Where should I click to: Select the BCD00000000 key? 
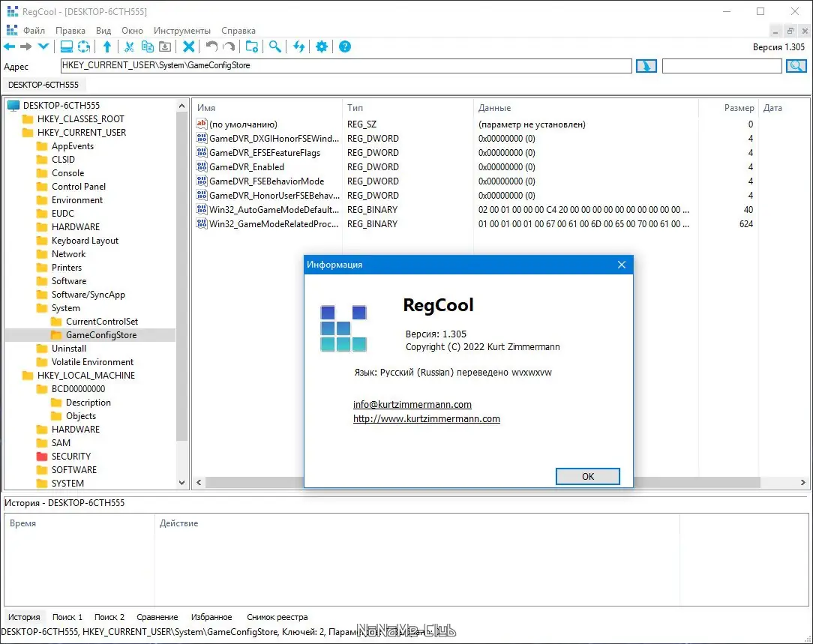pos(78,388)
